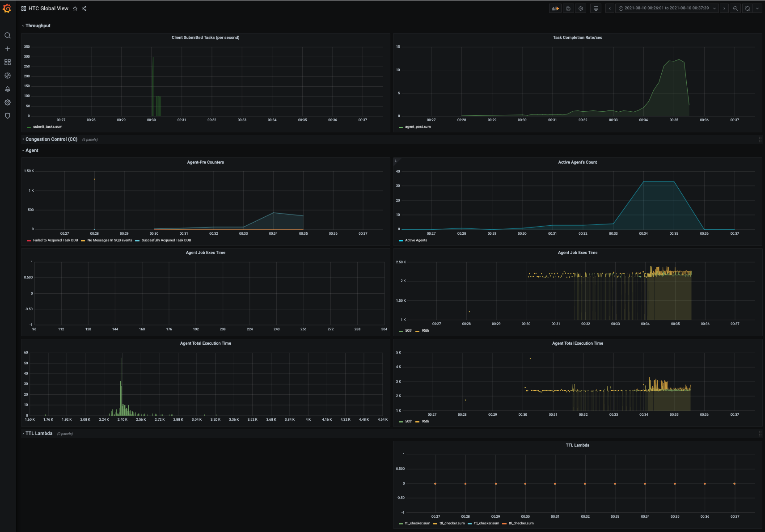Zoom out the time range
765x532 pixels.
pyautogui.click(x=735, y=8)
